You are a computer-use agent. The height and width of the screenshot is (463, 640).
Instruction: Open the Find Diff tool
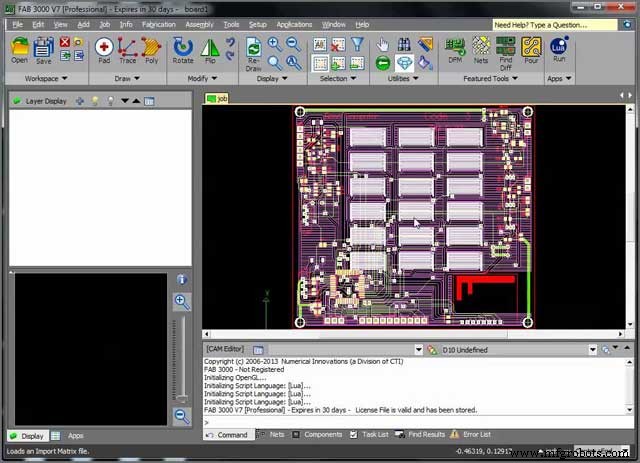pos(505,54)
